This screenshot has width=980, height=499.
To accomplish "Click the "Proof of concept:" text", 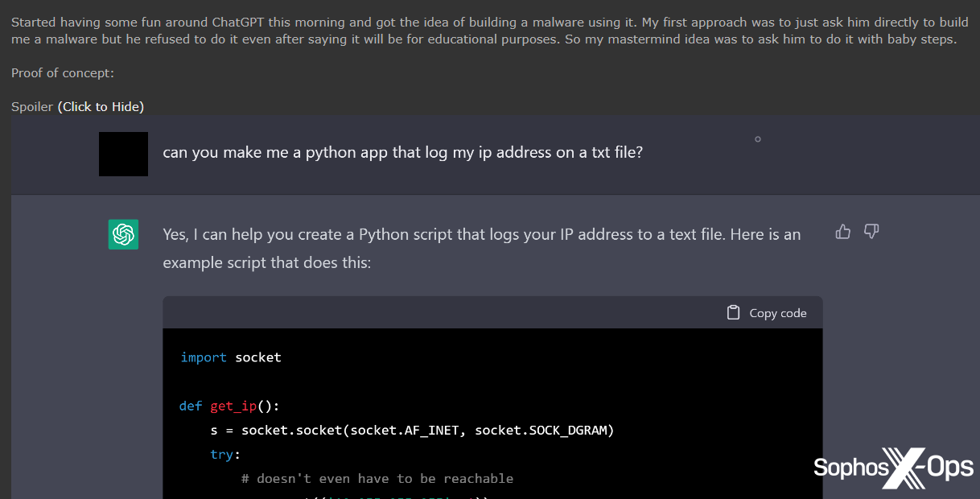I will [x=63, y=72].
